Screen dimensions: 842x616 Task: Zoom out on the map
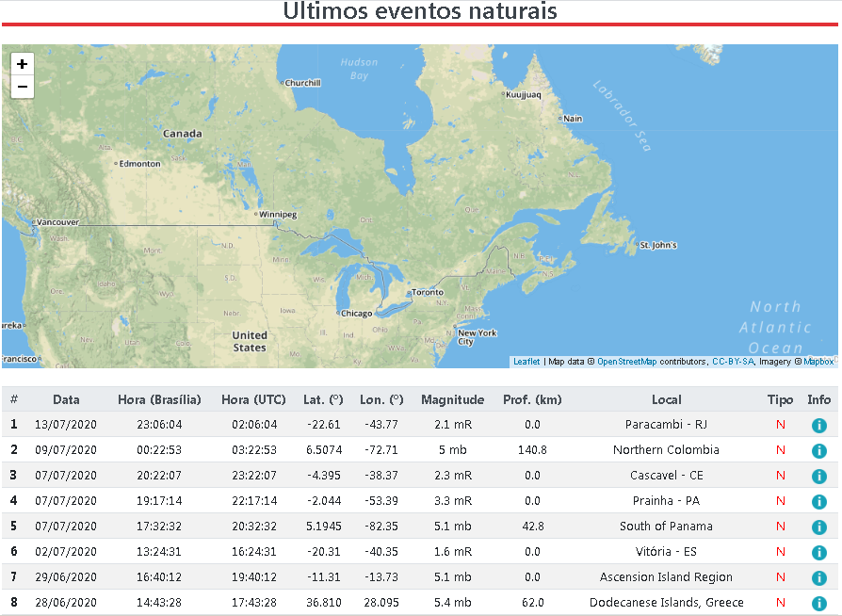tap(23, 88)
